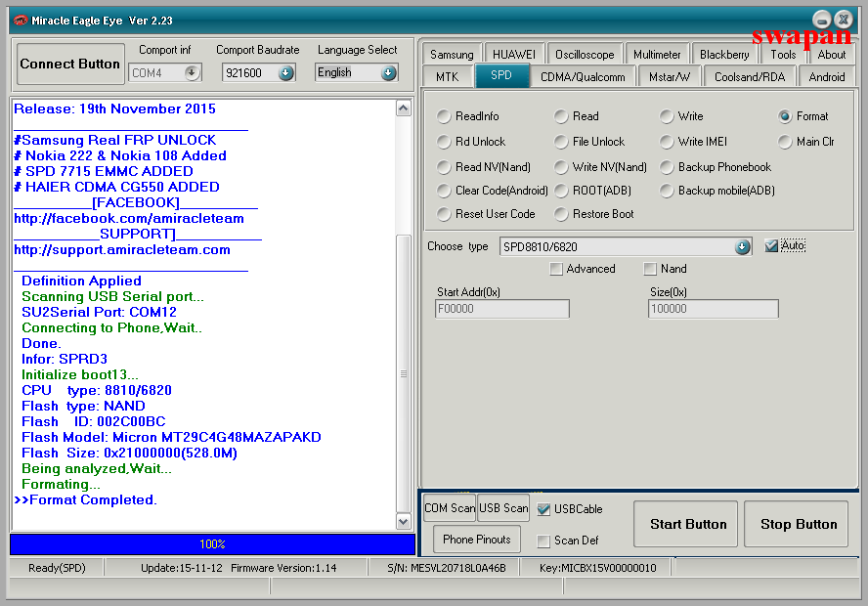Open the Coolsand/RDA tab

click(x=750, y=77)
